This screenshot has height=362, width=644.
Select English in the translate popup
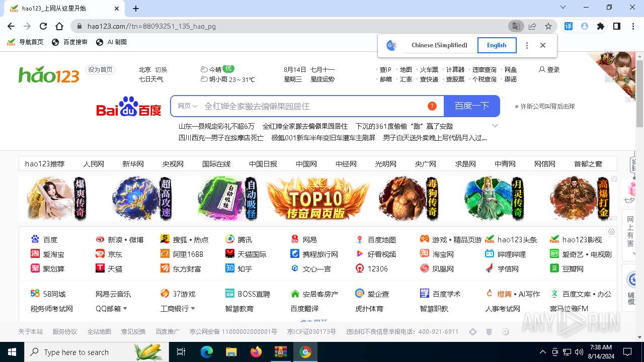[x=497, y=45]
